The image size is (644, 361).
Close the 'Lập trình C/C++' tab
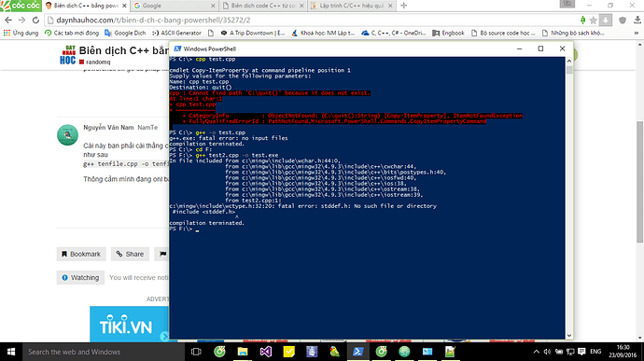[390, 6]
